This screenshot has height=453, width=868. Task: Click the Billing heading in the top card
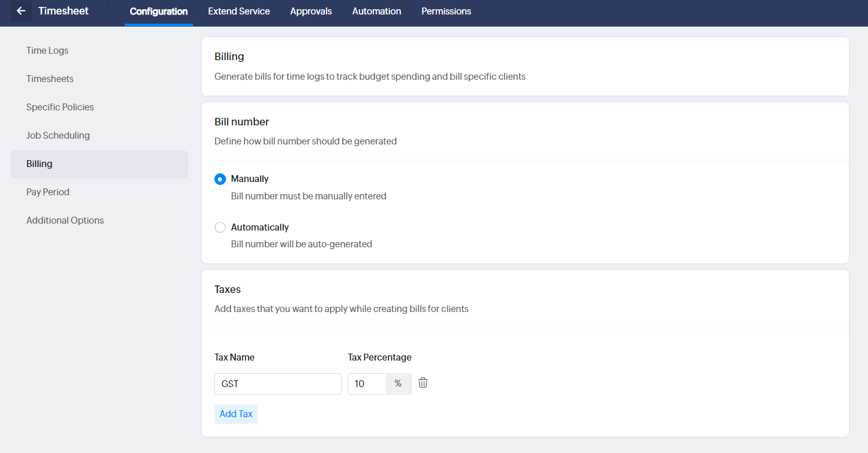click(x=229, y=57)
